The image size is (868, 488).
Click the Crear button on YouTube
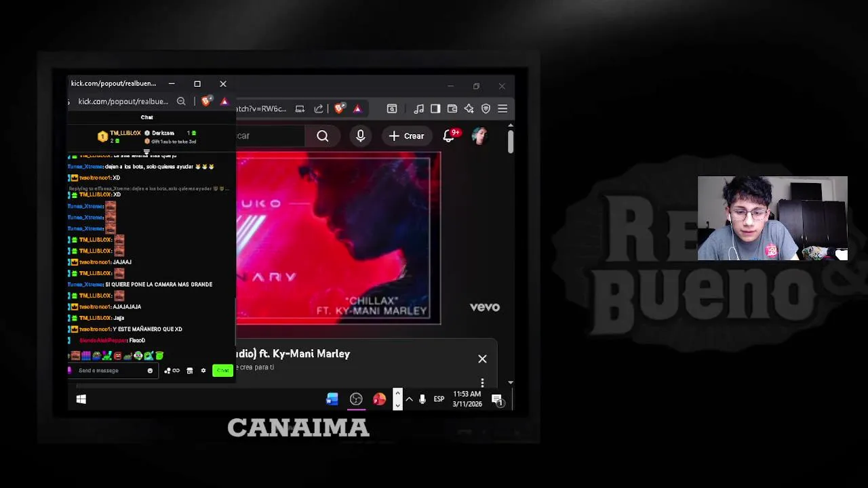tap(406, 136)
